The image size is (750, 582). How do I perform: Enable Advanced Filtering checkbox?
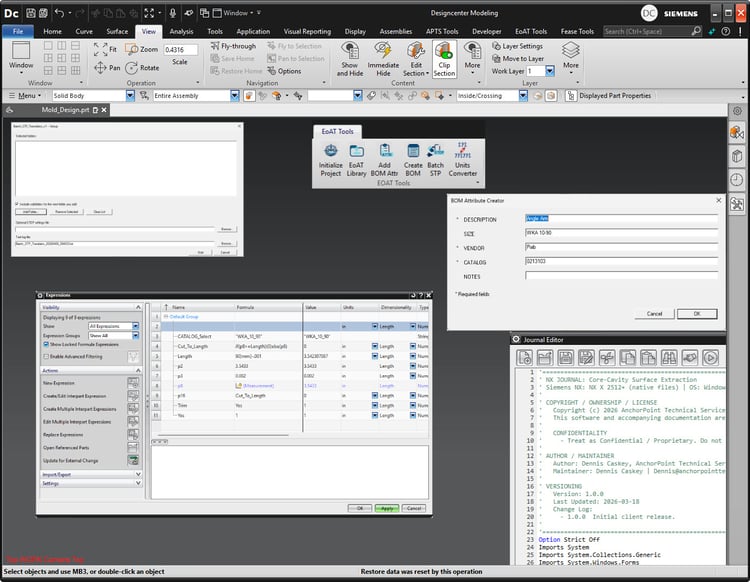46,356
